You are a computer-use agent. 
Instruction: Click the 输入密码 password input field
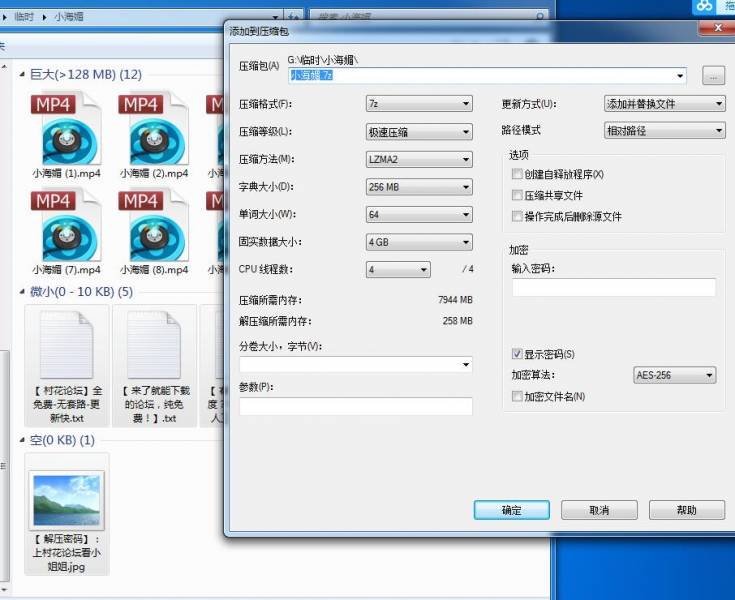(614, 288)
